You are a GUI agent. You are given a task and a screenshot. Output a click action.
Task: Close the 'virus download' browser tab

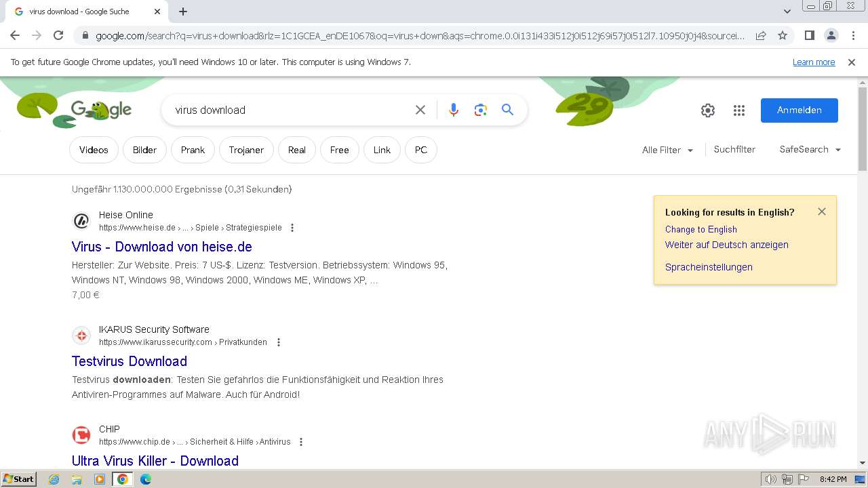point(157,12)
